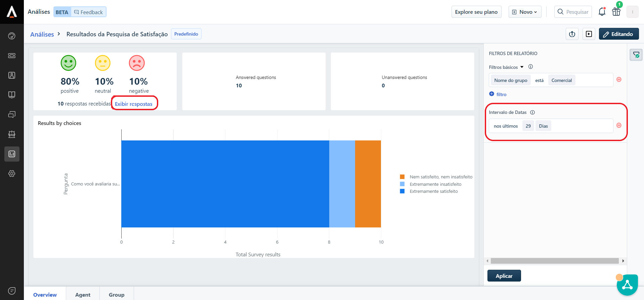Click the Pesquisar search field
644x300 pixels.
pos(573,12)
